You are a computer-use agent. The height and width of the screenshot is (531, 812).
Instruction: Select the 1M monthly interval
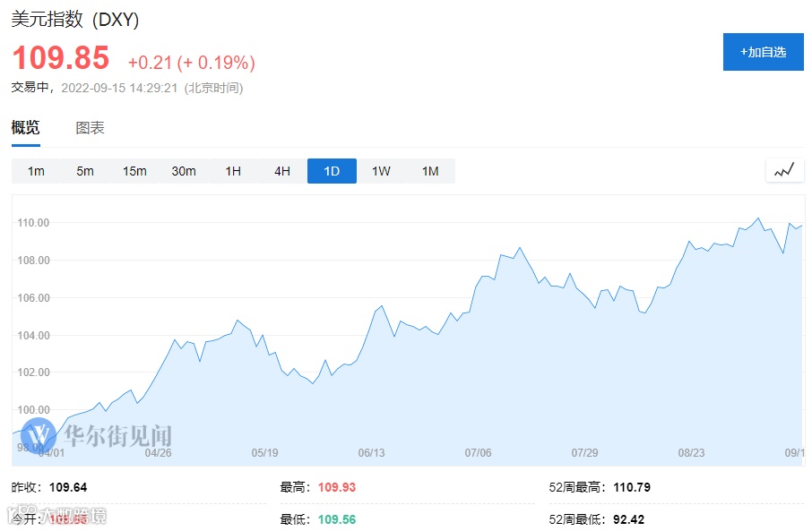click(430, 171)
